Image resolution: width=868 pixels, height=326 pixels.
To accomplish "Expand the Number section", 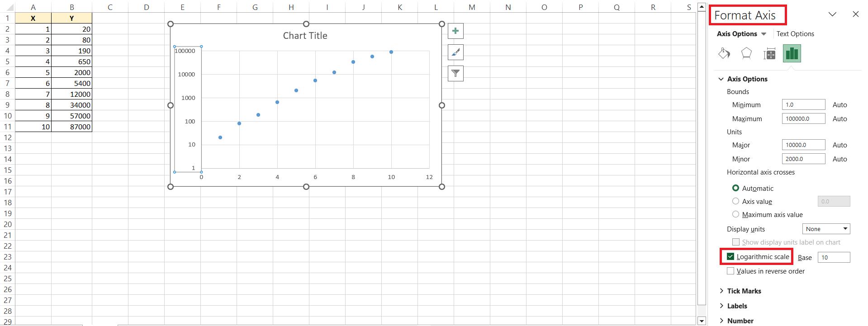I will (721, 321).
